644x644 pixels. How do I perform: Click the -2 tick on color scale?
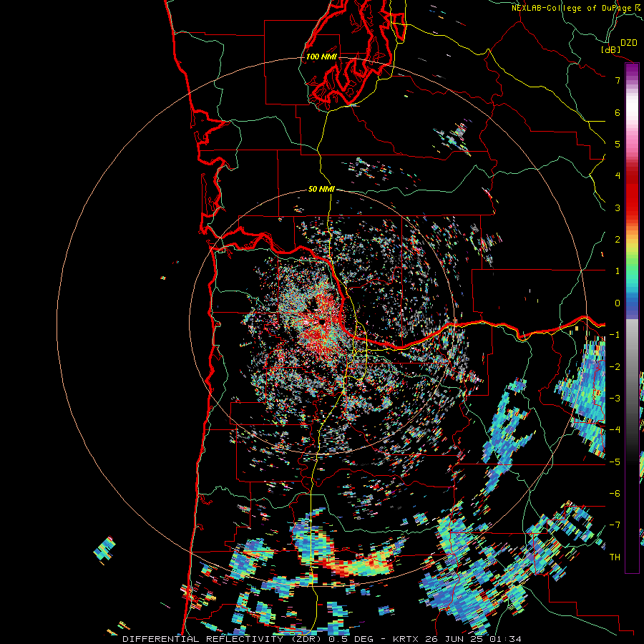pos(615,367)
